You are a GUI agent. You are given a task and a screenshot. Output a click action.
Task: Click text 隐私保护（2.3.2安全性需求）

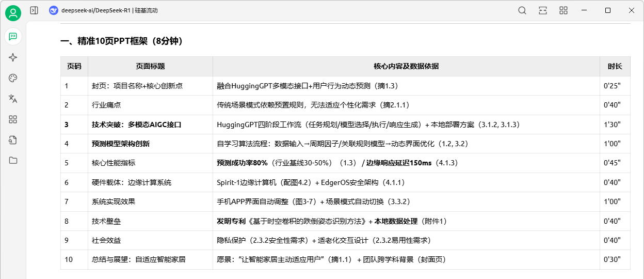pos(263,240)
